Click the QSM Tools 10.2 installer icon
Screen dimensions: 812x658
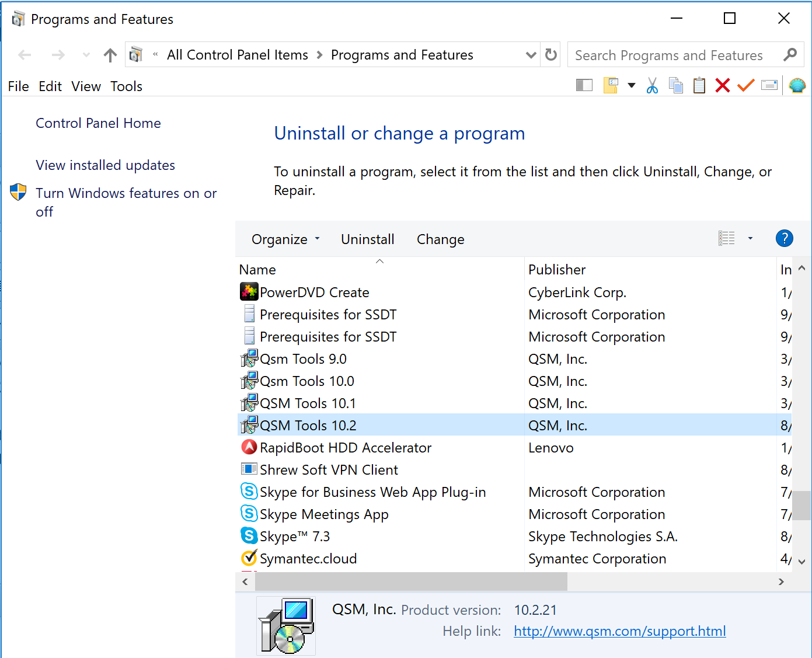coord(249,424)
